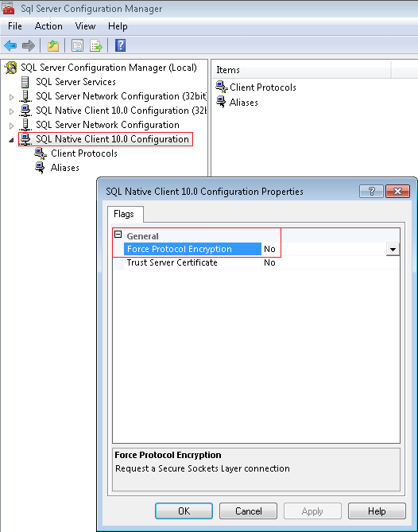Click the dialog's Help button
The width and height of the screenshot is (418, 532).
pos(377,511)
